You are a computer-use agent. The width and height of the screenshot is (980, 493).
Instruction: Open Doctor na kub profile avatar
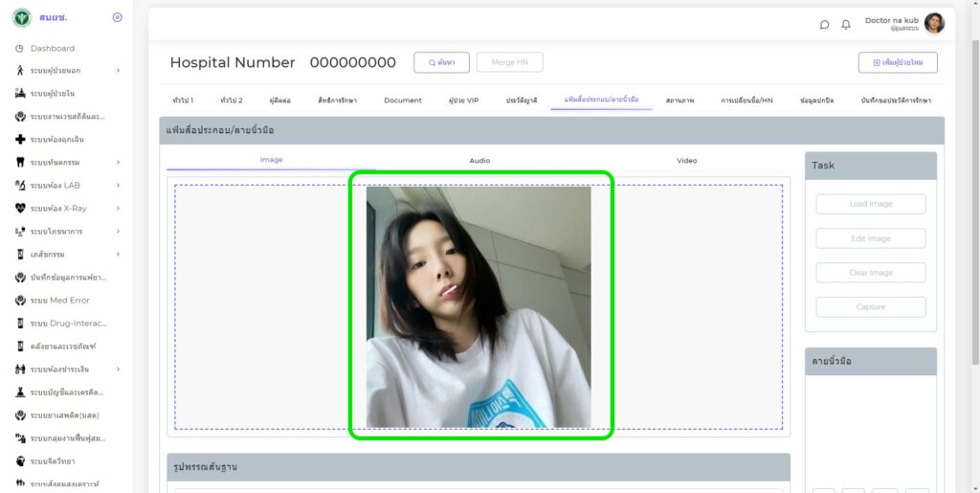pos(934,24)
